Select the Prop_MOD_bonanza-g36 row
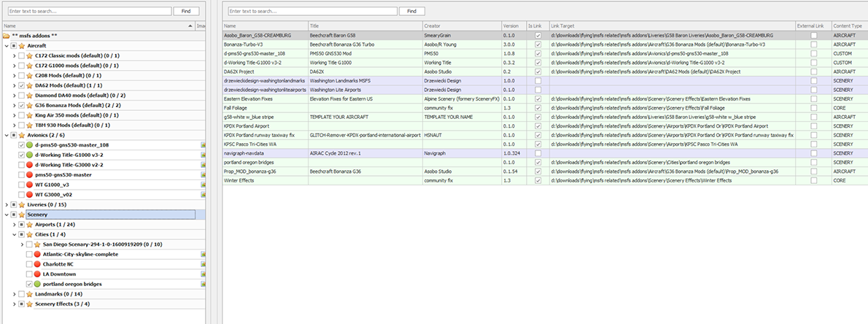 click(545, 171)
